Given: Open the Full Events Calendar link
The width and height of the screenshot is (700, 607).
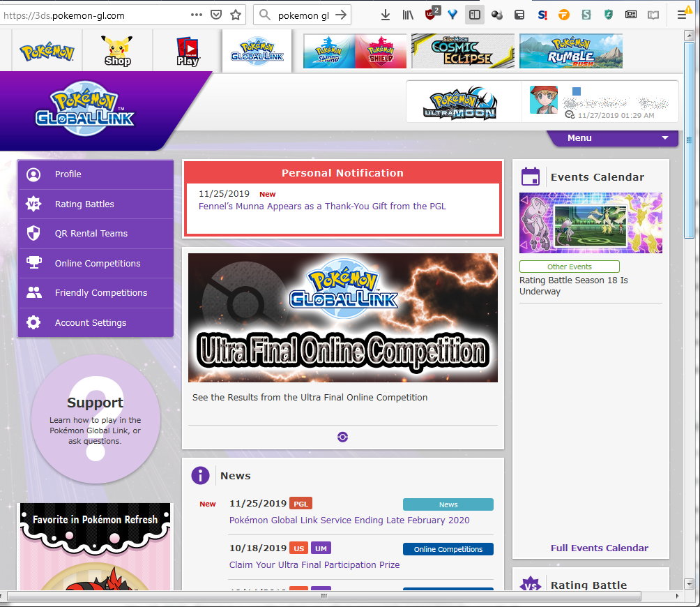Looking at the screenshot, I should (x=600, y=548).
